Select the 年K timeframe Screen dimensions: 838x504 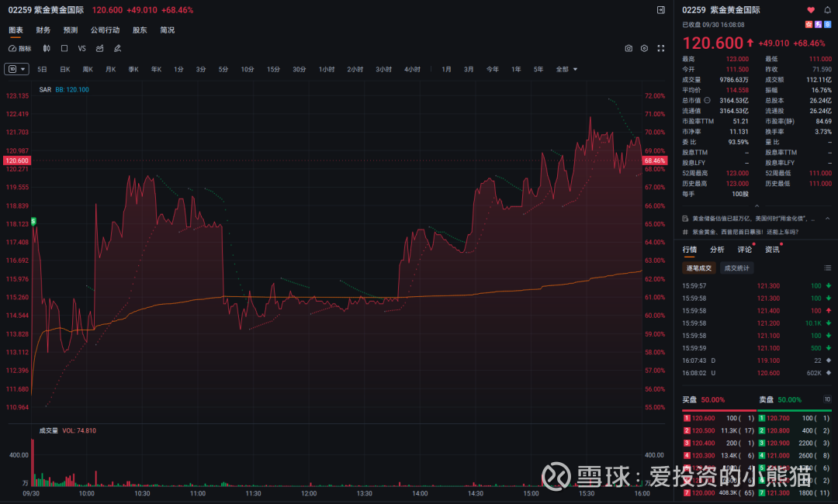click(156, 70)
